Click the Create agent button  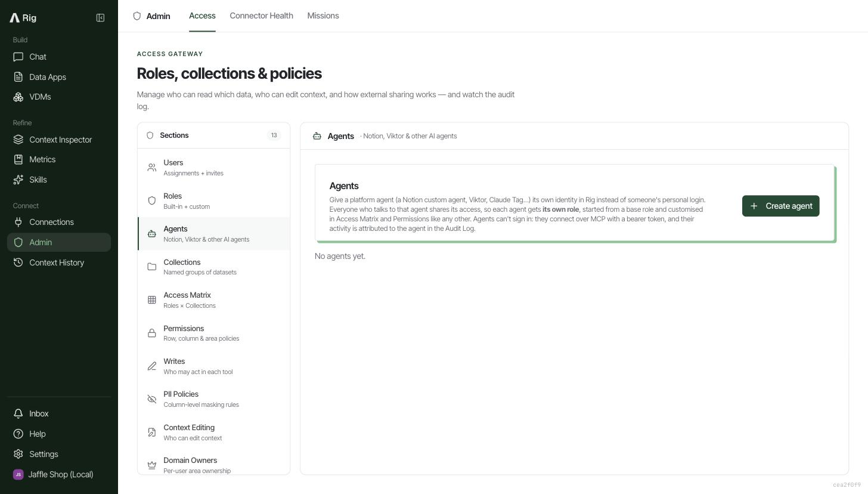pos(780,206)
